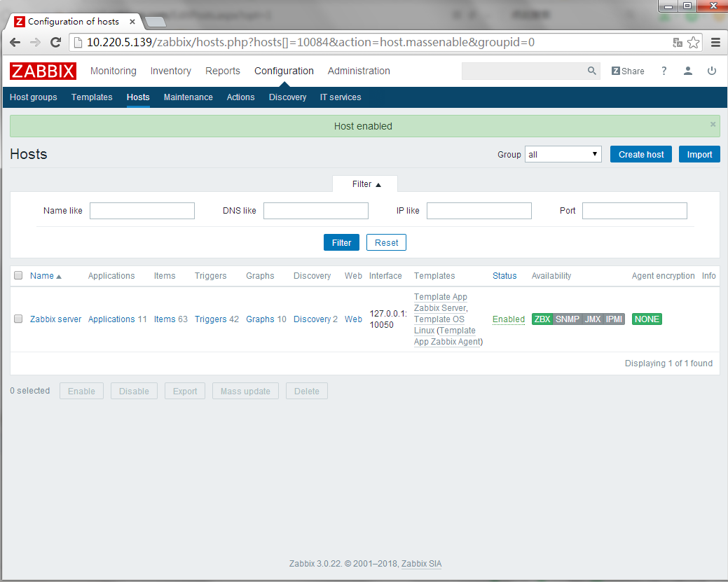Click the IP like input field

pos(479,211)
